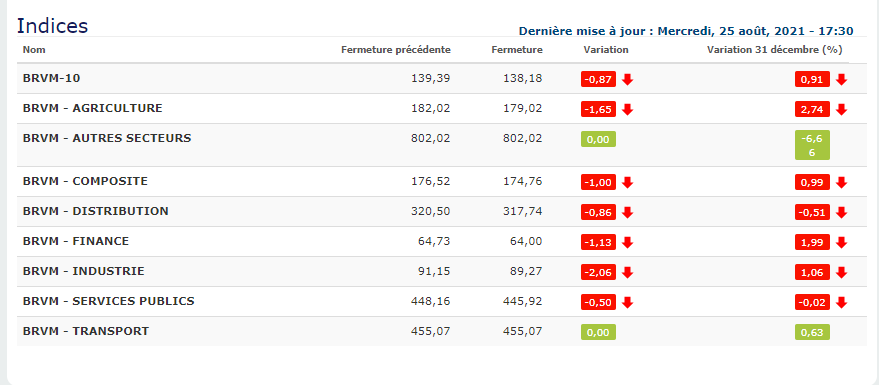Click the down arrow beside DISTRIBUTION -0,86
This screenshot has height=385, width=879.
pos(627,212)
